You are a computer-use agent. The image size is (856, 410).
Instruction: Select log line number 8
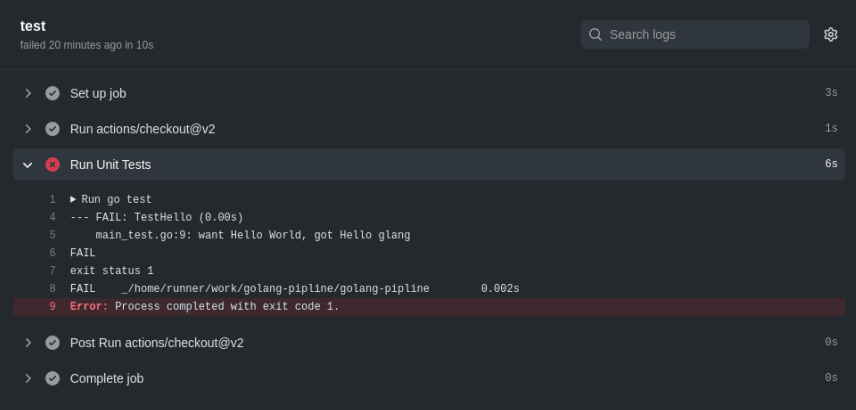pyautogui.click(x=52, y=289)
